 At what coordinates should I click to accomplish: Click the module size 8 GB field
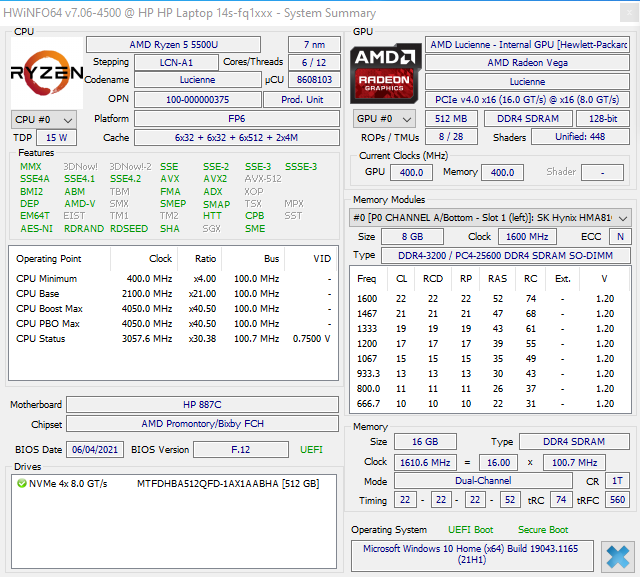[412, 237]
